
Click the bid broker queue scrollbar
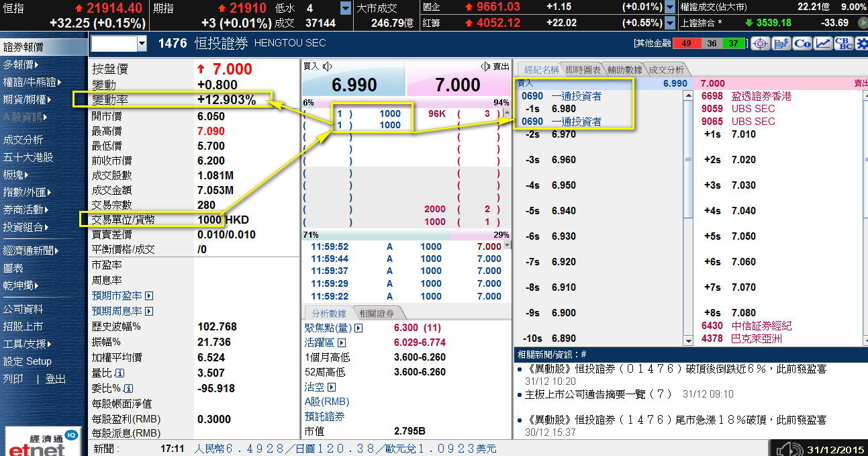tap(687, 218)
